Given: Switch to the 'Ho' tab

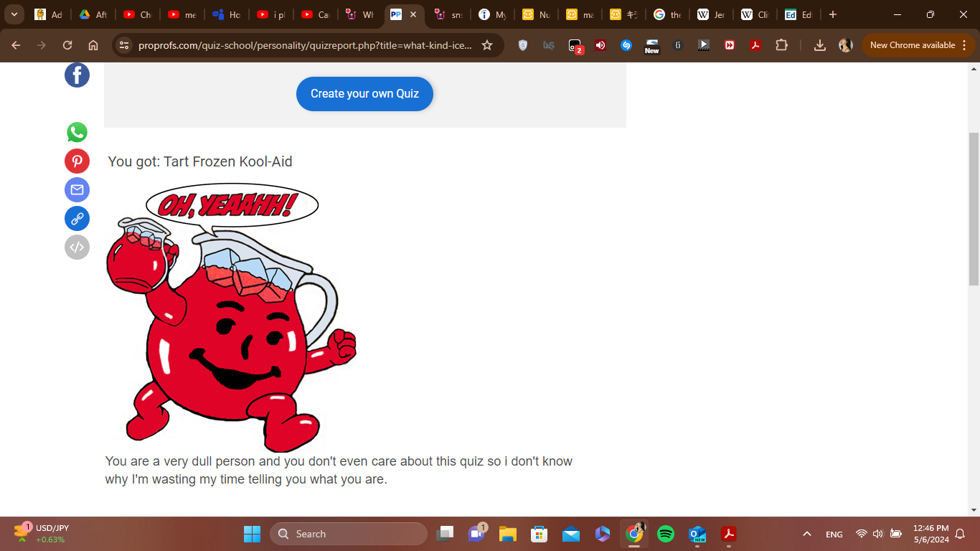Looking at the screenshot, I should pyautogui.click(x=226, y=14).
